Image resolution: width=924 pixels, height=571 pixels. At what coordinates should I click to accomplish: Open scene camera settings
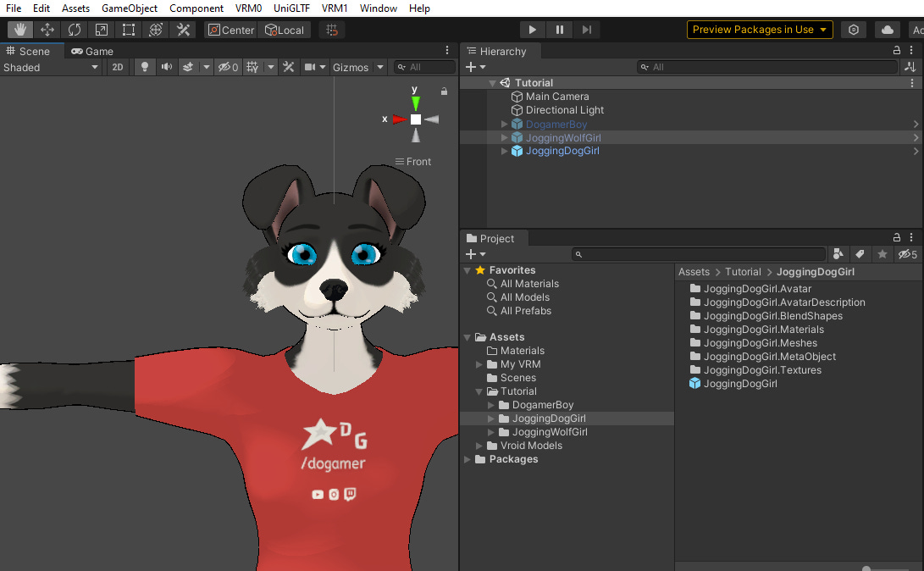coord(309,67)
